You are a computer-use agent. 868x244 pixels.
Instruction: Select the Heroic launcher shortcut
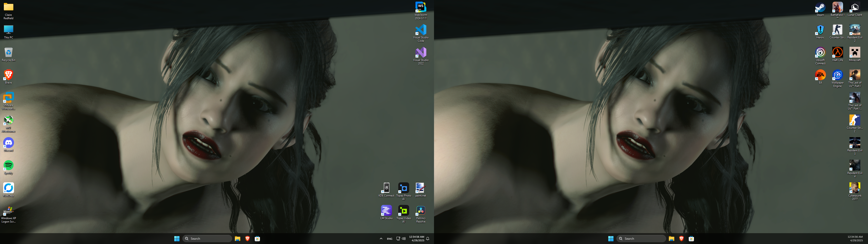(820, 32)
